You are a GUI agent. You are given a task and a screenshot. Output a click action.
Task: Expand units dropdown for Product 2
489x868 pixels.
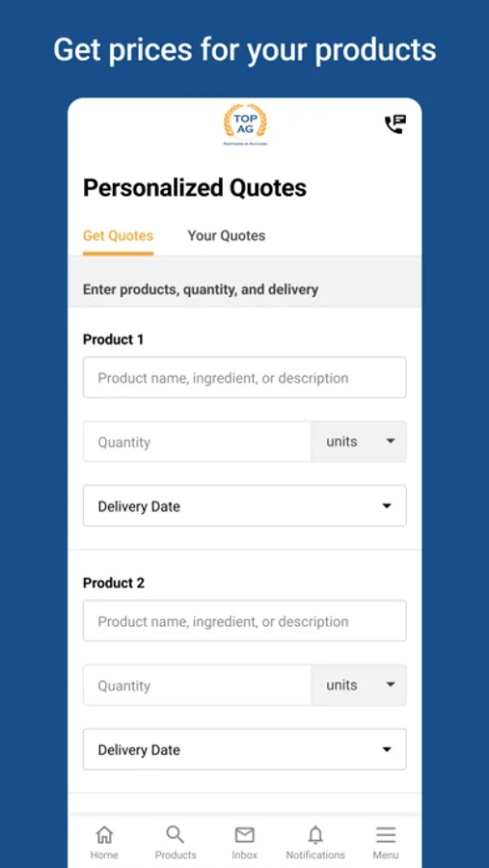coord(359,685)
